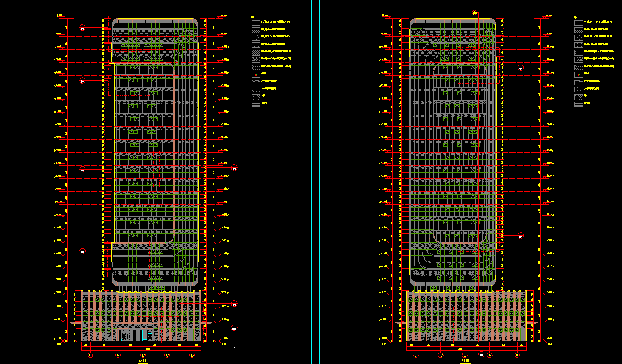Select the top swatch in the right legend
The image size is (622, 364).
pyautogui.click(x=579, y=22)
